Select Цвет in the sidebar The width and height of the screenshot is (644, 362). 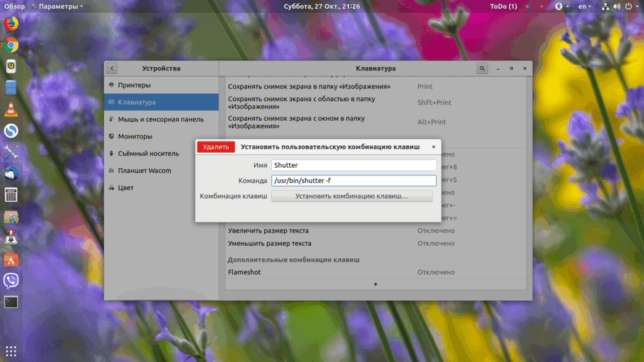point(162,187)
